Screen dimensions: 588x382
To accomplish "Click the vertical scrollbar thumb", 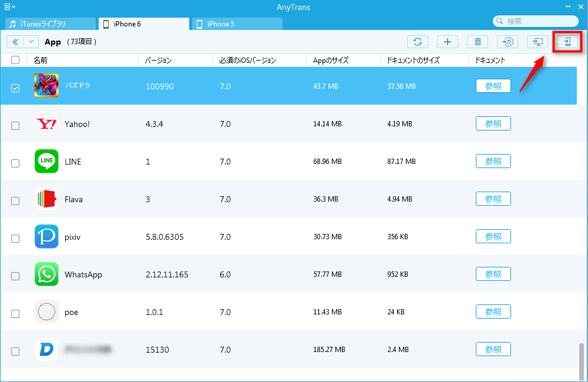I will coord(582,362).
